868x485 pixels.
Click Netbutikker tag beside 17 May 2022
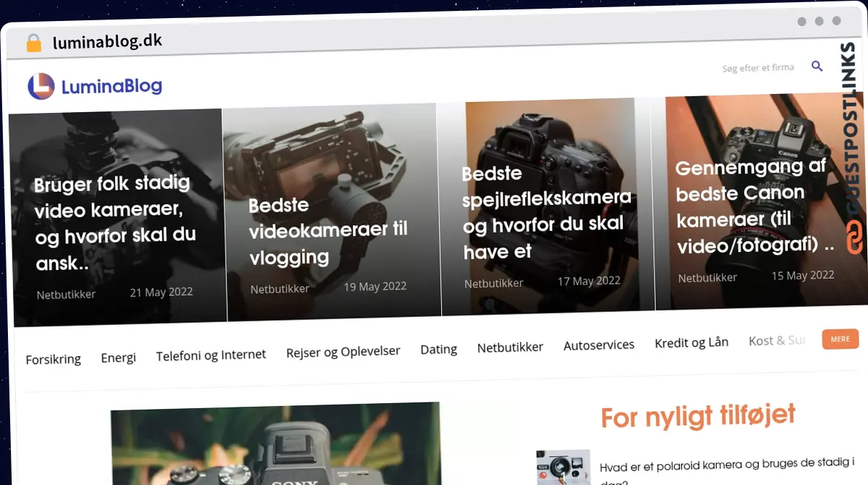tap(494, 283)
